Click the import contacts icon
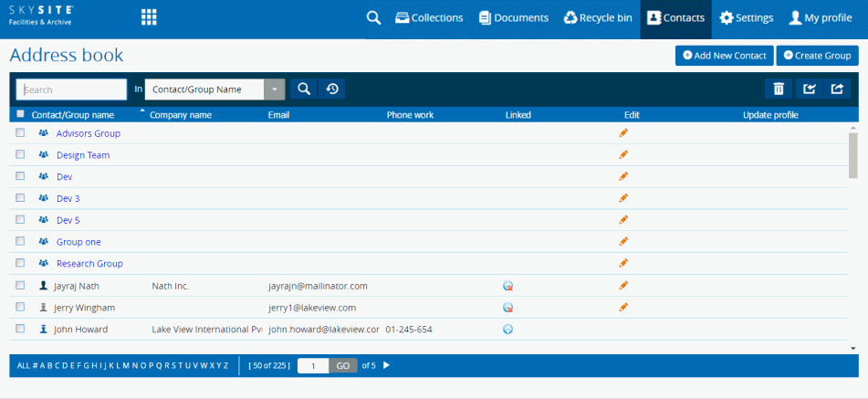 [808, 89]
